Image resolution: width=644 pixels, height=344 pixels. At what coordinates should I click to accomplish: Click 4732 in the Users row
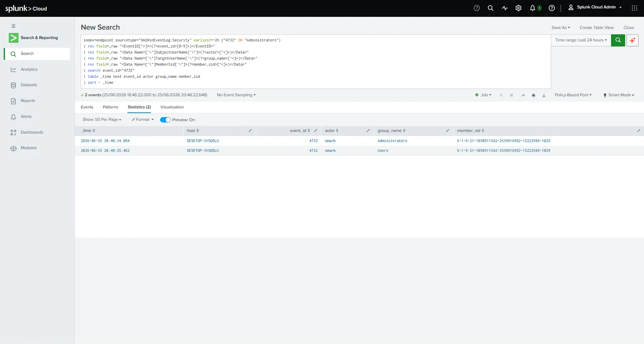pyautogui.click(x=314, y=151)
